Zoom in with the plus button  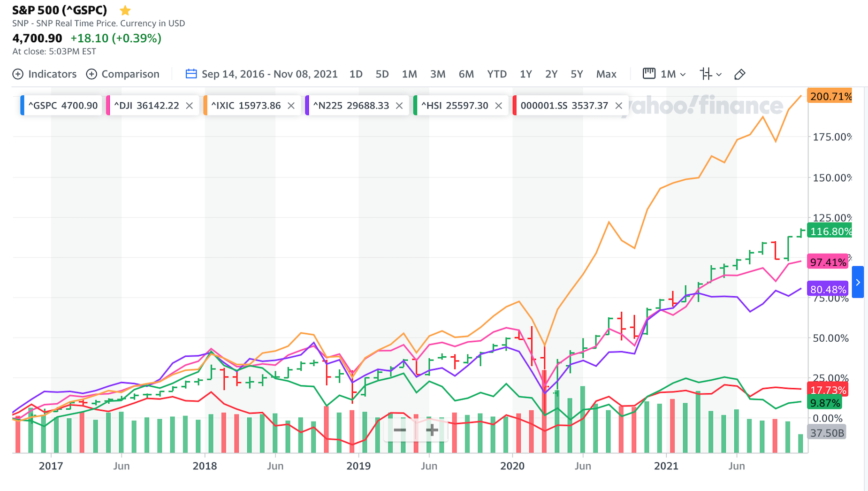point(432,430)
